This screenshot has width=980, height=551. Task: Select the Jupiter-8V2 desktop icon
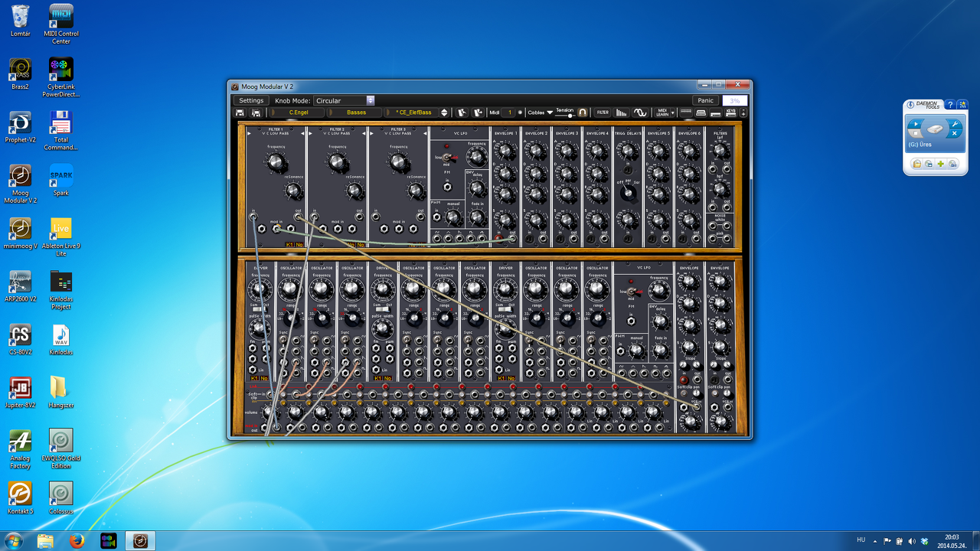coord(21,392)
